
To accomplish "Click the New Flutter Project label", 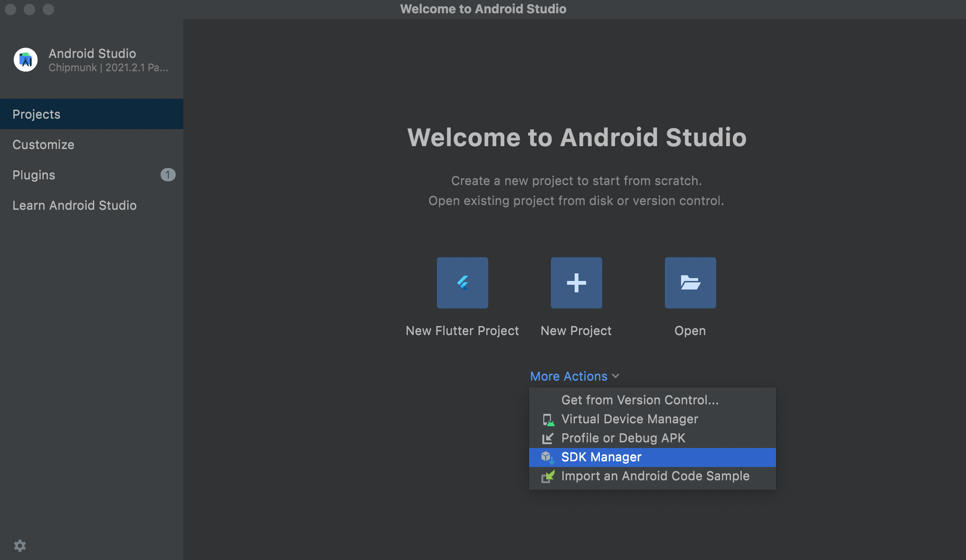I will tap(462, 331).
